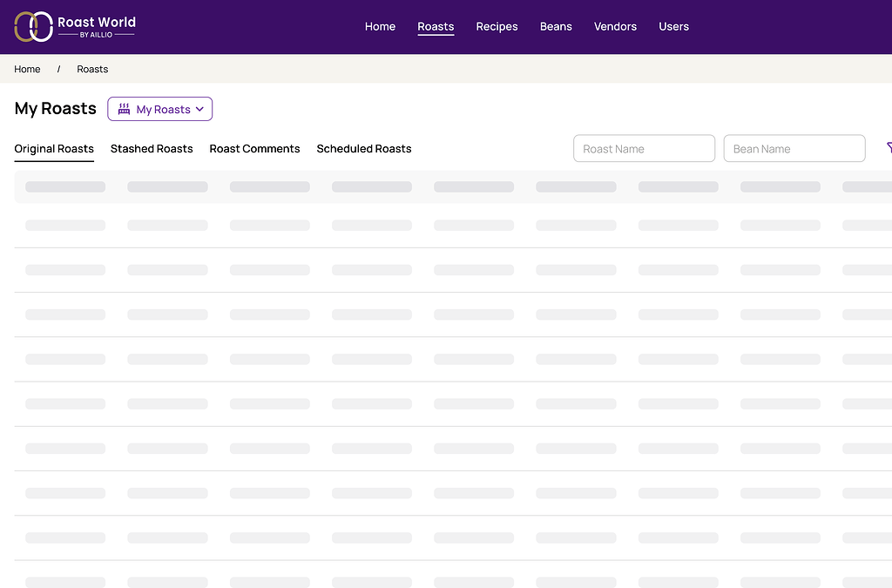Click the Roast World logo
Screen dimensions: 892x588
pyautogui.click(x=74, y=26)
